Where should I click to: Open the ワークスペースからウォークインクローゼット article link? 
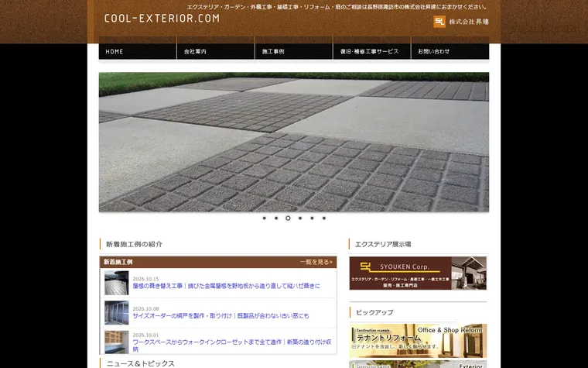pos(232,346)
